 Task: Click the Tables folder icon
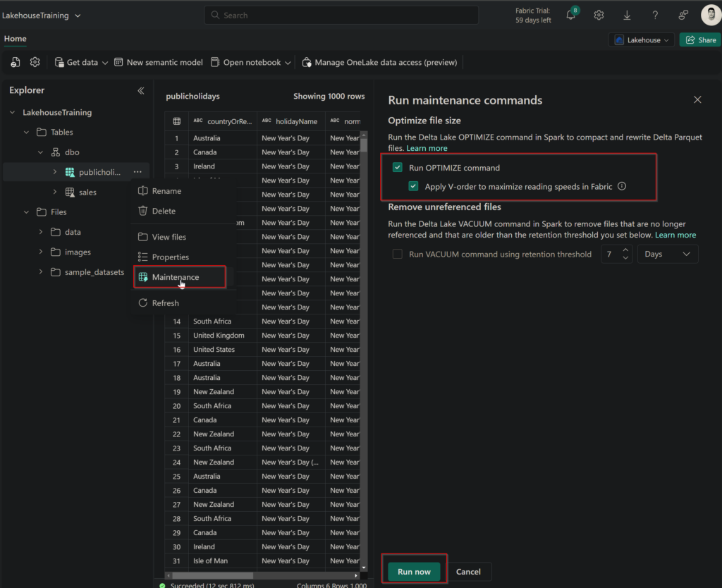[42, 132]
